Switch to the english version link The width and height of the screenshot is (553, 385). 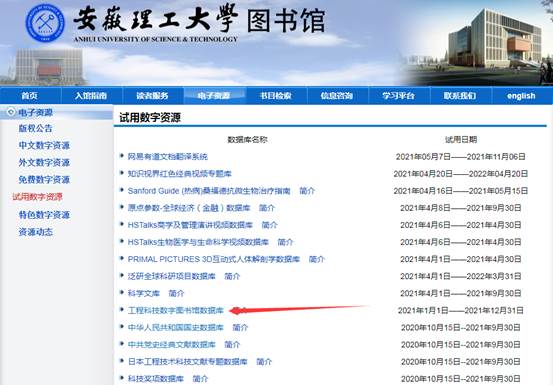click(521, 96)
